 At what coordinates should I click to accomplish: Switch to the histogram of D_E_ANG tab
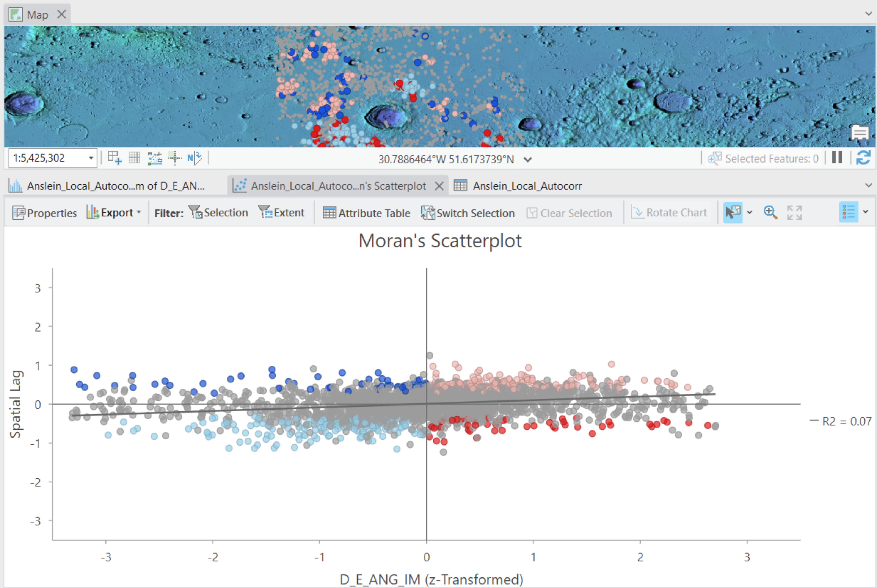107,186
